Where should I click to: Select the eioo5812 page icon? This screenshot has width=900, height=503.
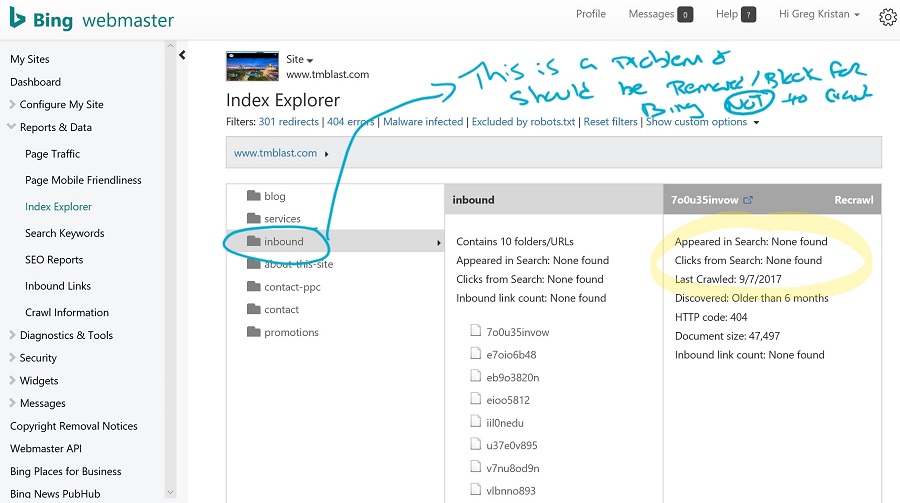coord(475,398)
